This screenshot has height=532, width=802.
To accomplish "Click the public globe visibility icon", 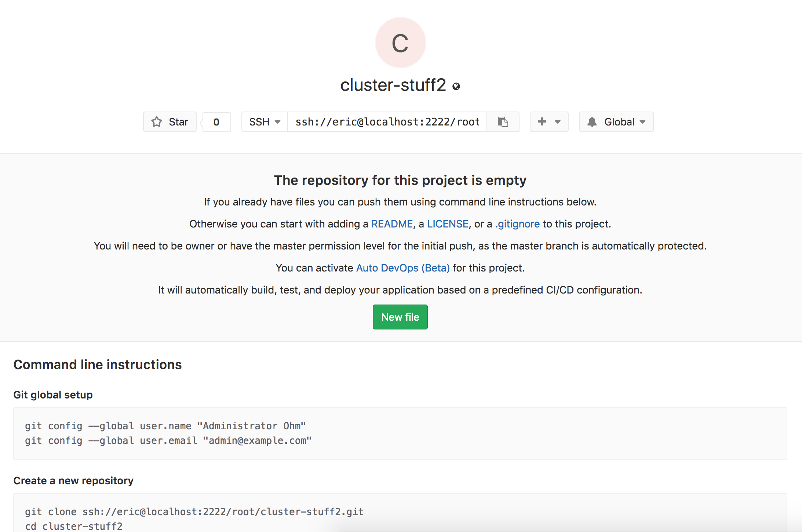I will click(456, 87).
